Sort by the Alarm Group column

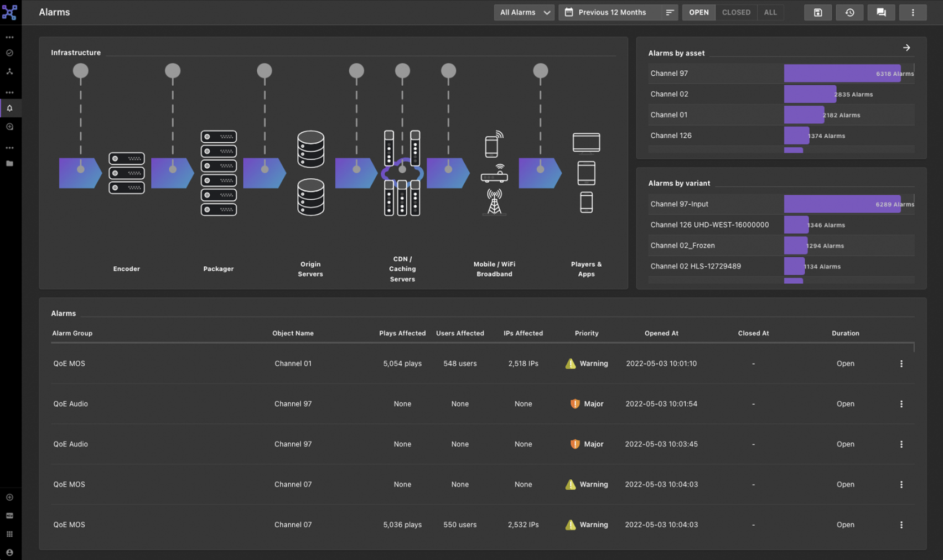(72, 333)
